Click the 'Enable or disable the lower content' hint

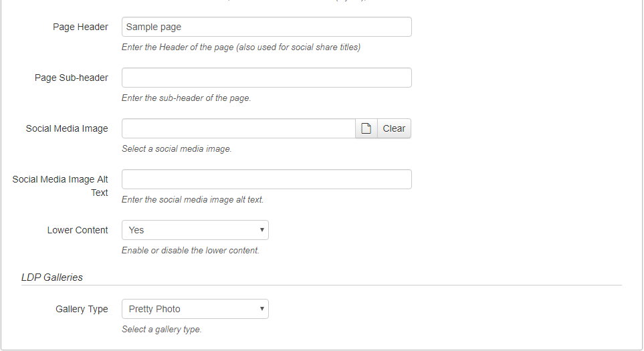pyautogui.click(x=190, y=251)
